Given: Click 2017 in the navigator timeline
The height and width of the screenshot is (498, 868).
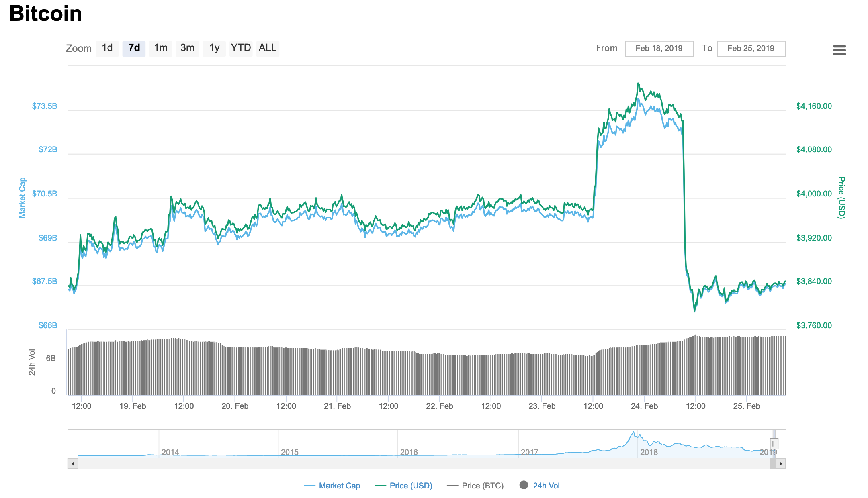Looking at the screenshot, I should [529, 452].
